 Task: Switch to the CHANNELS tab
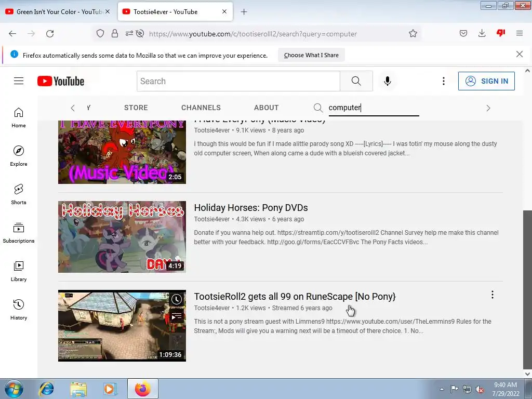[201, 108]
